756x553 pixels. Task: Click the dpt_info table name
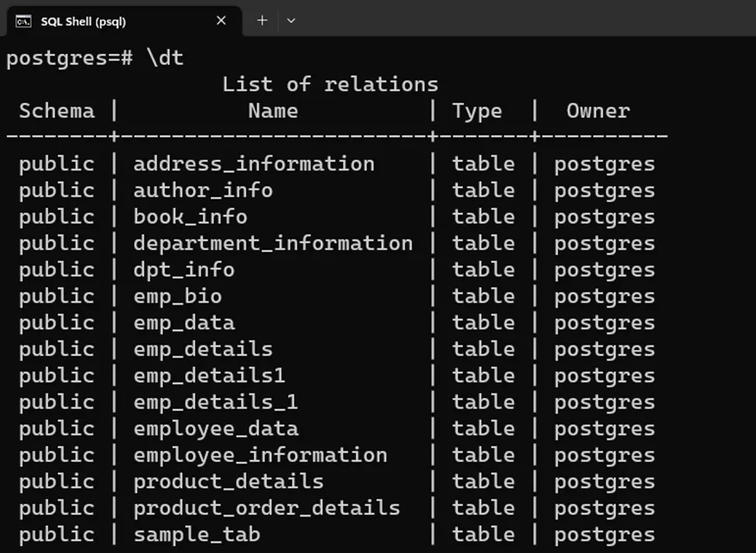pyautogui.click(x=184, y=270)
